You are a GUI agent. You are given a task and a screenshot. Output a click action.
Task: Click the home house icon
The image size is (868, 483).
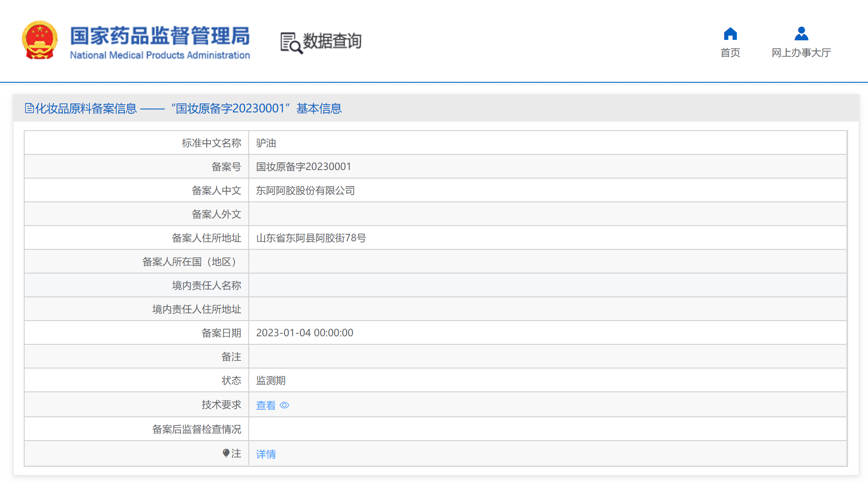pyautogui.click(x=730, y=34)
